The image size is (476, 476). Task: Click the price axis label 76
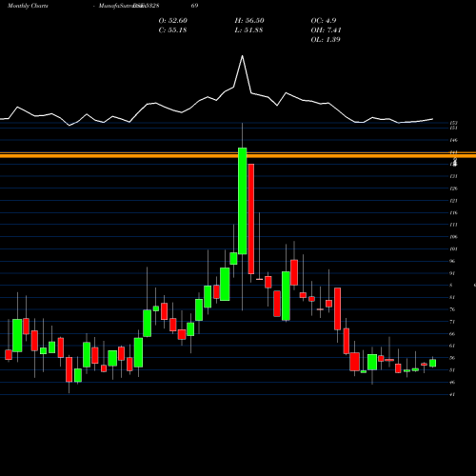tap(453, 309)
